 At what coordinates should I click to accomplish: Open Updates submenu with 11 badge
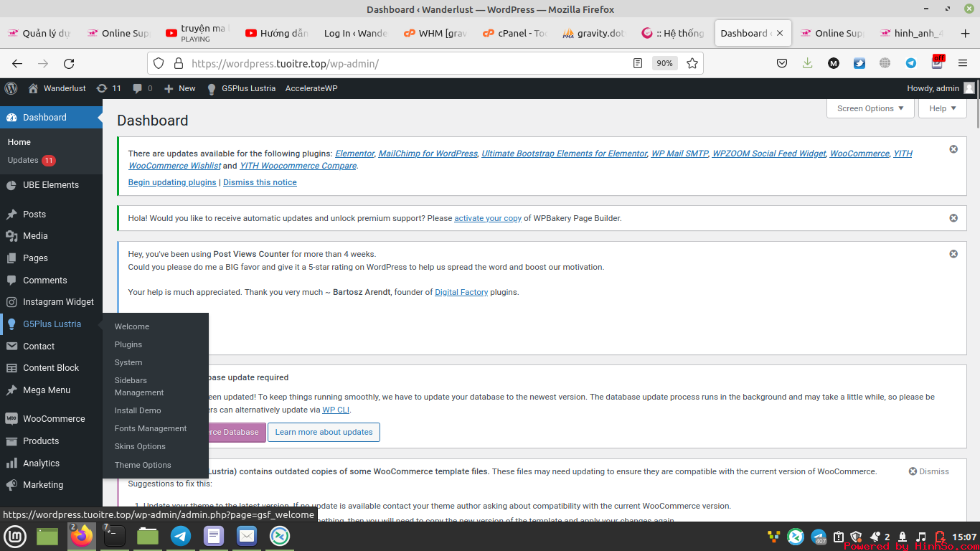[32, 160]
